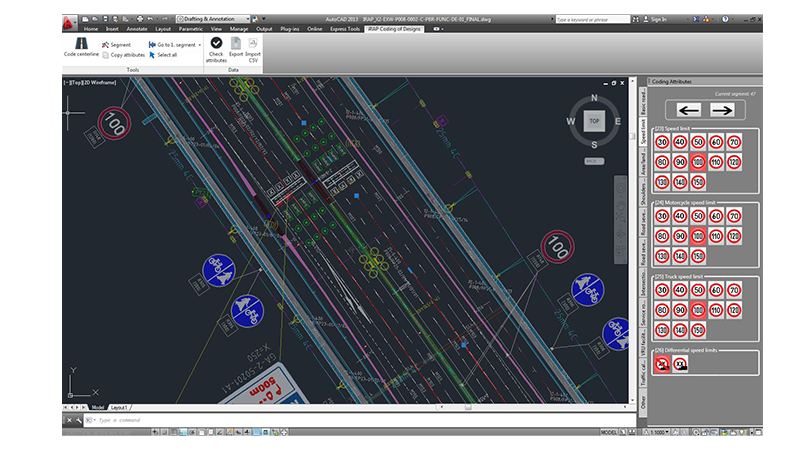Open the WCS coordinate system dropdown
The image size is (800, 450).
coord(594,161)
